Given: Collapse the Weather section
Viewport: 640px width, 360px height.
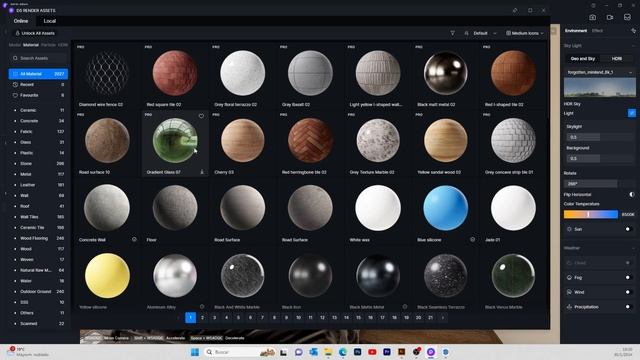Looking at the screenshot, I should (633, 248).
